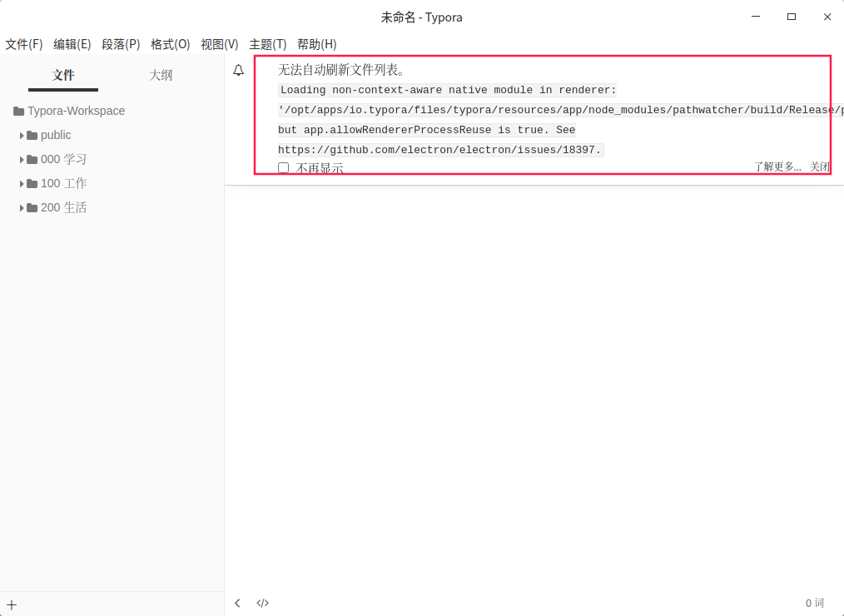Collapse sidebar with the left chevron

coord(237,603)
